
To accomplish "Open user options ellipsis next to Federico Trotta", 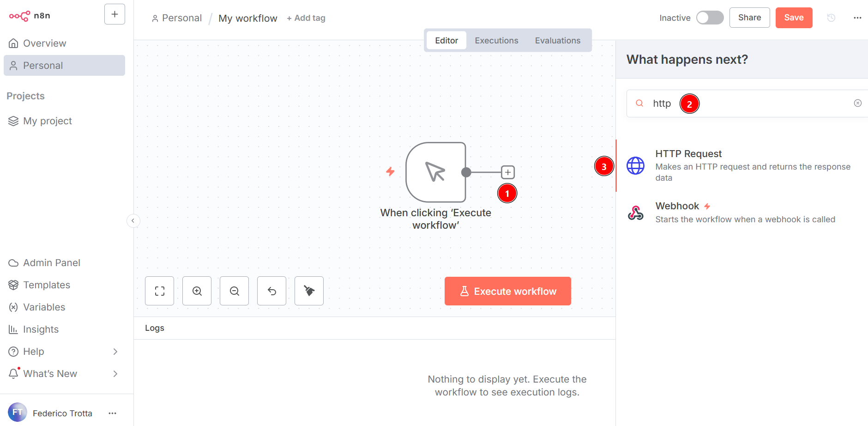I will pos(112,413).
